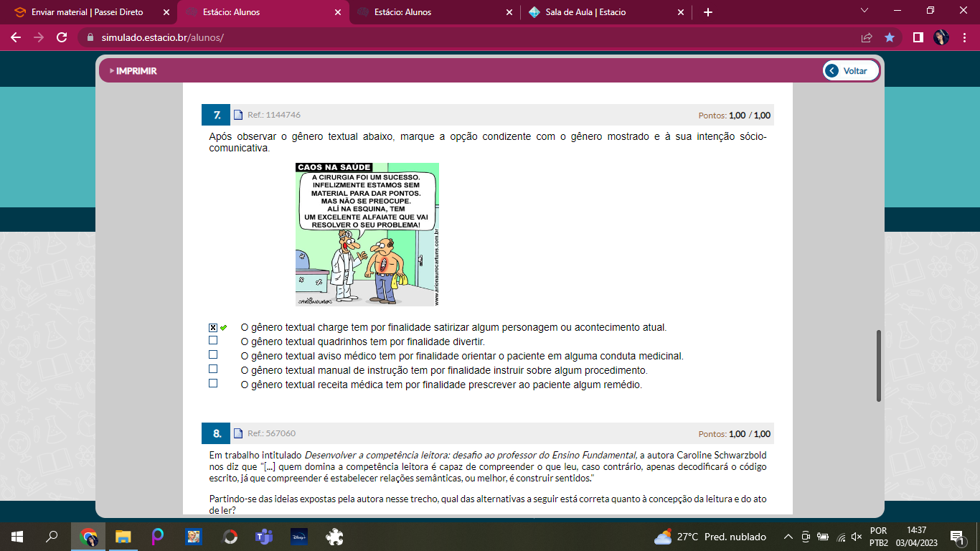Screen dimensions: 980x551
Task: Click the document icon beside Ref. 1144746
Action: 238,115
